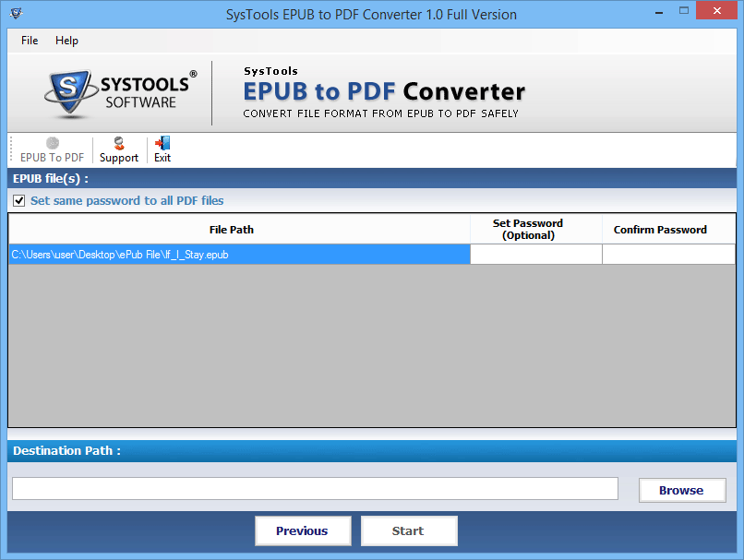Click the Browse button
The width and height of the screenshot is (744, 560).
coord(682,490)
